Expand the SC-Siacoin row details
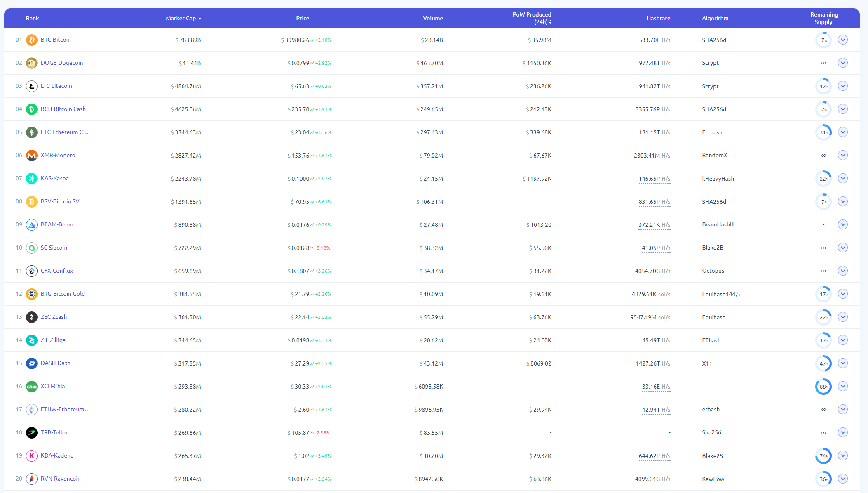The width and height of the screenshot is (868, 493). (x=843, y=248)
